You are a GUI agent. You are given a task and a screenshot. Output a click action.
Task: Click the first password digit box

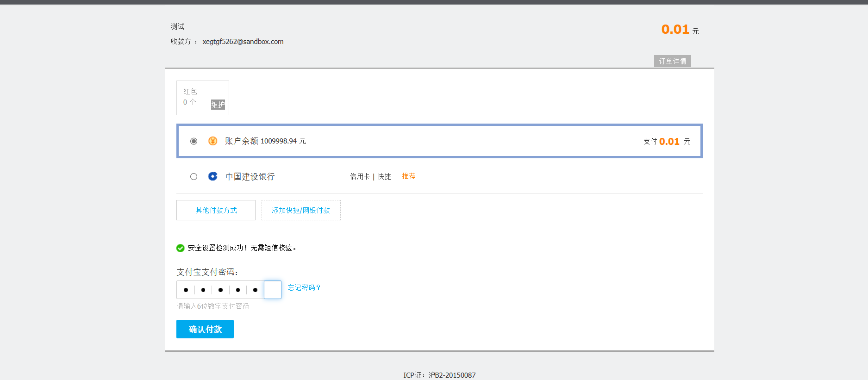[186, 290]
